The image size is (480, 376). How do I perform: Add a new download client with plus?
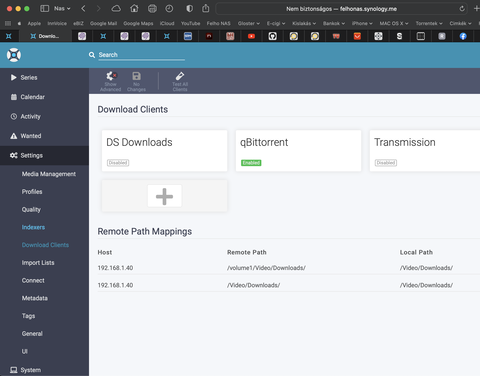click(164, 196)
